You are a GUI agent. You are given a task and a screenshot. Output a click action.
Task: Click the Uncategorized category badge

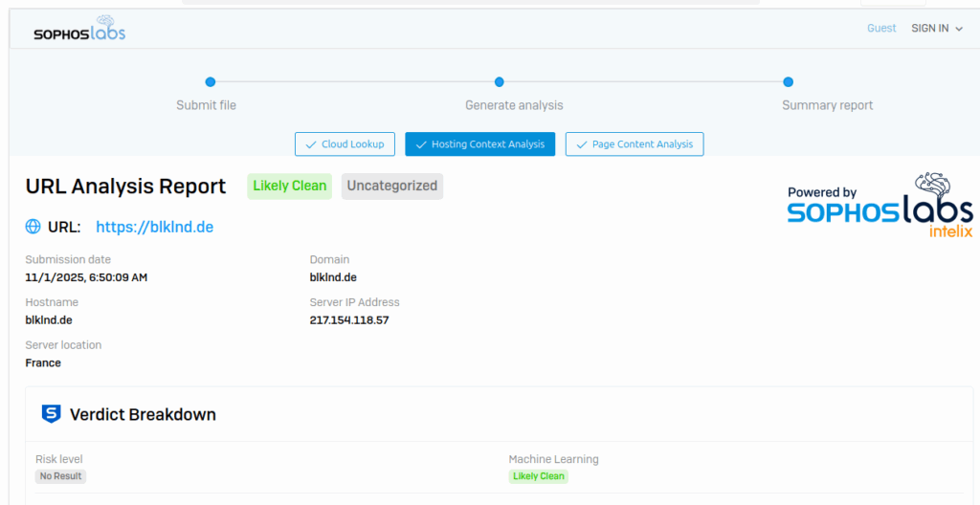(391, 186)
